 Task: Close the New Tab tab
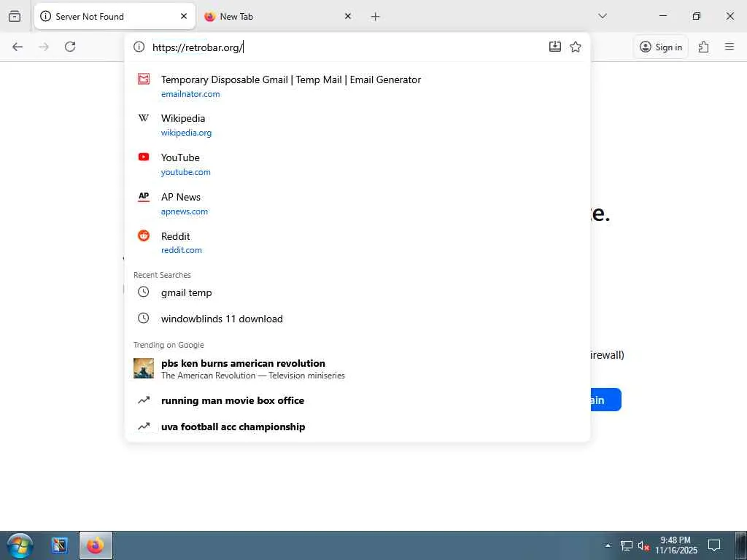point(348,16)
